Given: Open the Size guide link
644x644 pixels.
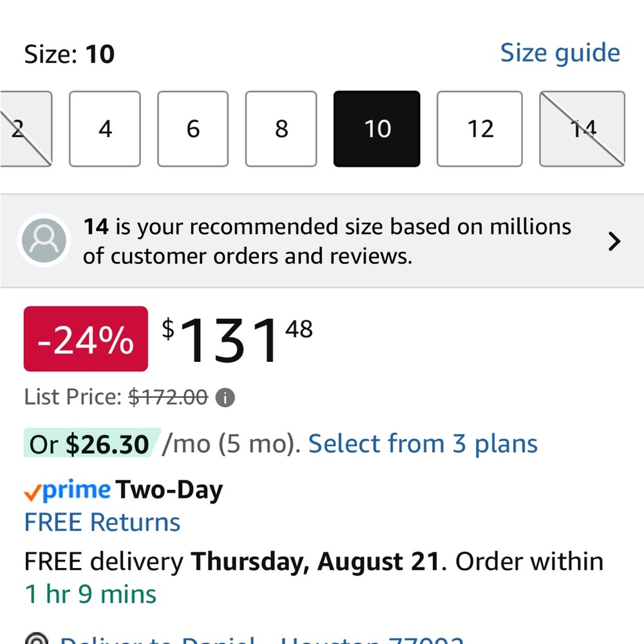Looking at the screenshot, I should click(560, 53).
